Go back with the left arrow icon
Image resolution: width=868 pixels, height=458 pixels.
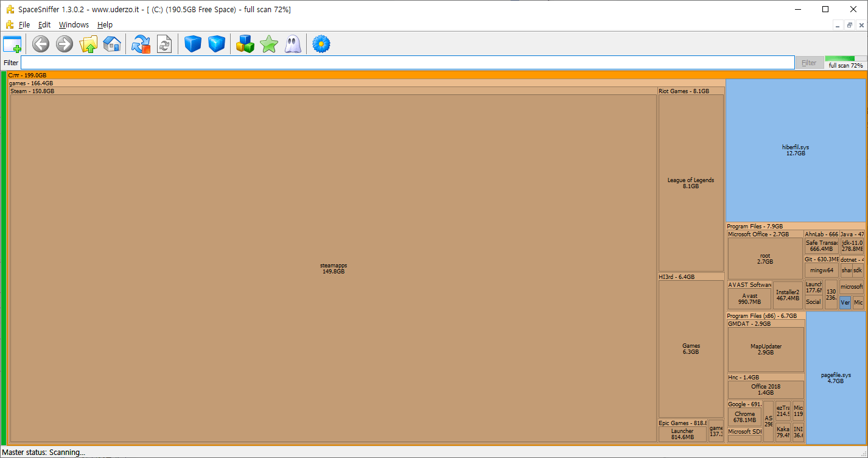tap(41, 44)
